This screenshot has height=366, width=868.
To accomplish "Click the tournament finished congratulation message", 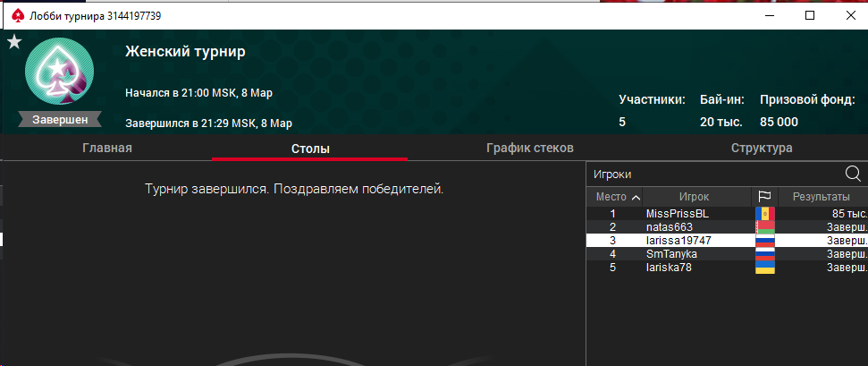I will tap(294, 189).
